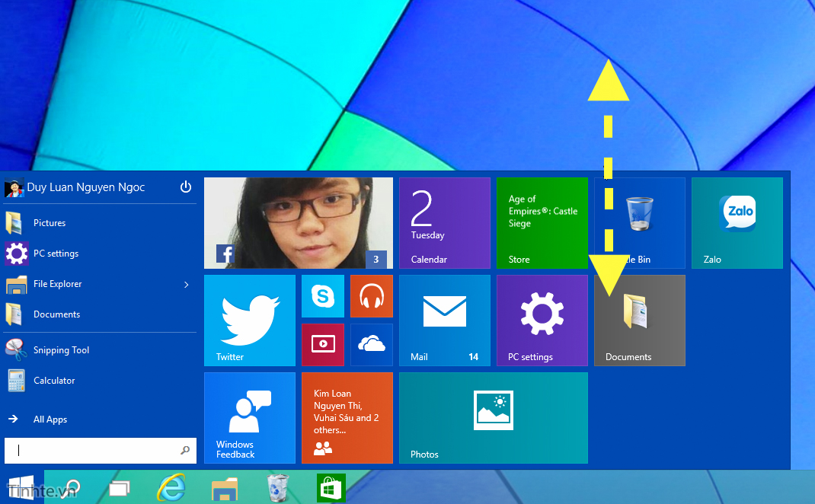Open the Calendar tile showing Tuesday 2

point(444,222)
